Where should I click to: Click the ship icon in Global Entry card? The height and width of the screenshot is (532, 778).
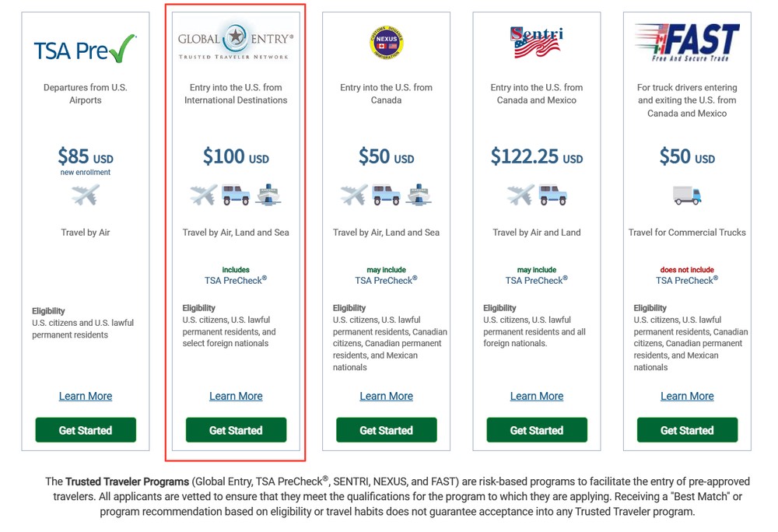point(268,194)
